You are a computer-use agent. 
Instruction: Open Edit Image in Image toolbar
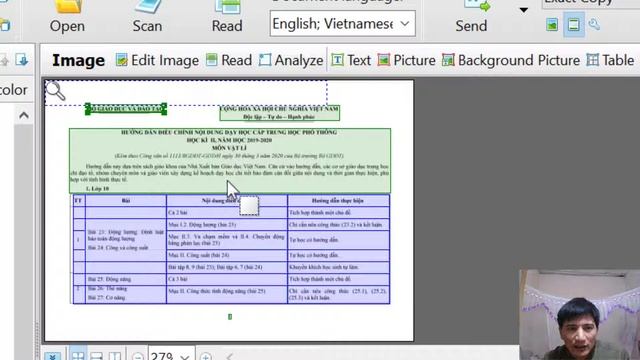(157, 60)
